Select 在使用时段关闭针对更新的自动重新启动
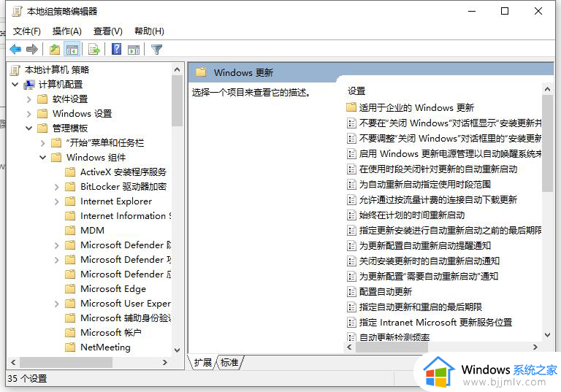561x392 pixels. 438,169
